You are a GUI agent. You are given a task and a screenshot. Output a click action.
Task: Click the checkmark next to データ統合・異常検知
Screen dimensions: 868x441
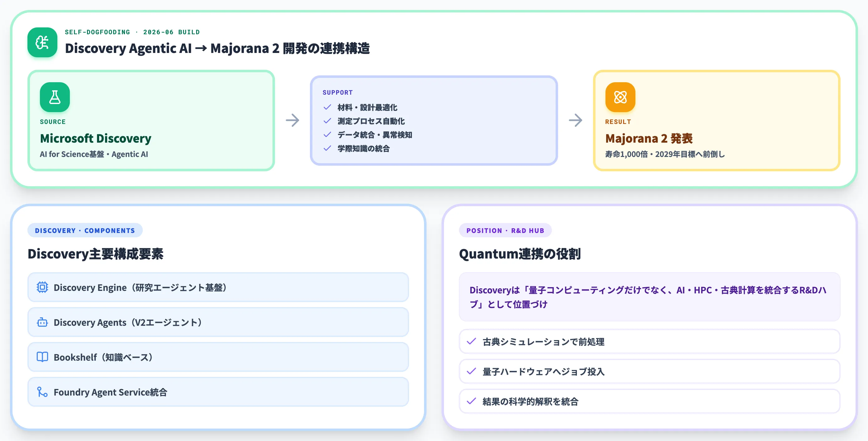[327, 135]
